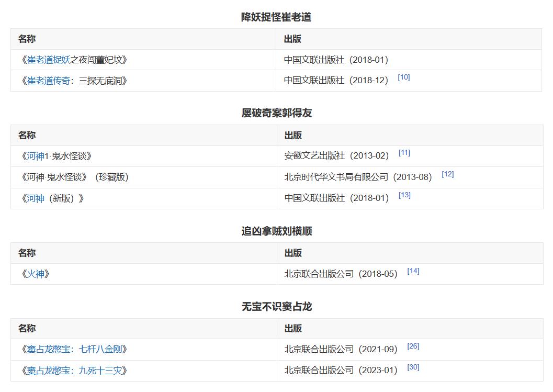Jump to reference footnote [13]

tap(404, 195)
